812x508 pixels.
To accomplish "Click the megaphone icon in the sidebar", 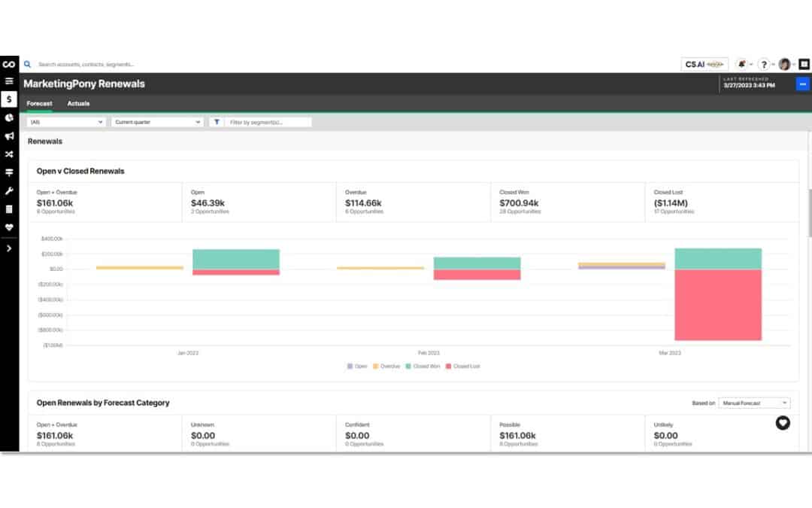I will point(9,136).
